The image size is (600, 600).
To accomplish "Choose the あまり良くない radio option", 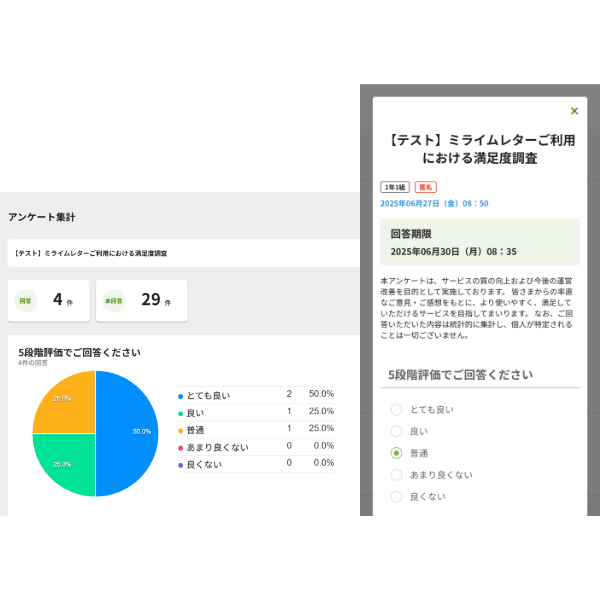I will pyautogui.click(x=396, y=475).
